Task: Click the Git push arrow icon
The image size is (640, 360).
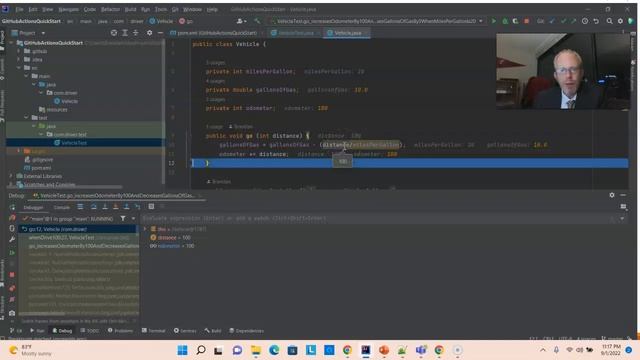Action: (x=574, y=21)
